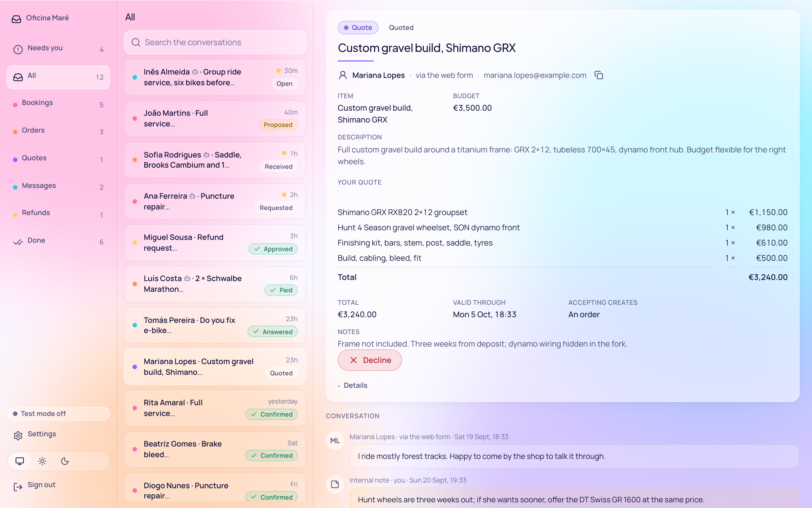The image size is (812, 508).
Task: Click the Sign out arrow icon
Action: pyautogui.click(x=18, y=487)
